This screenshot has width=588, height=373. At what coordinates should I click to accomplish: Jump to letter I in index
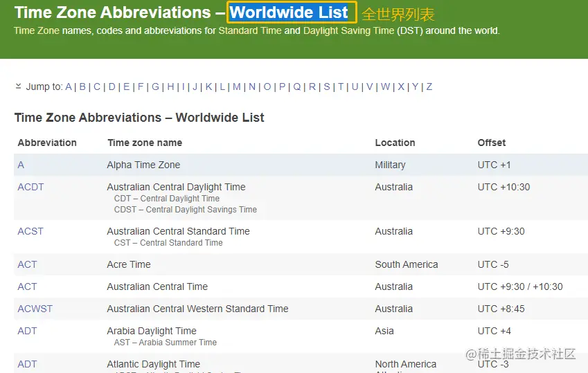click(183, 87)
